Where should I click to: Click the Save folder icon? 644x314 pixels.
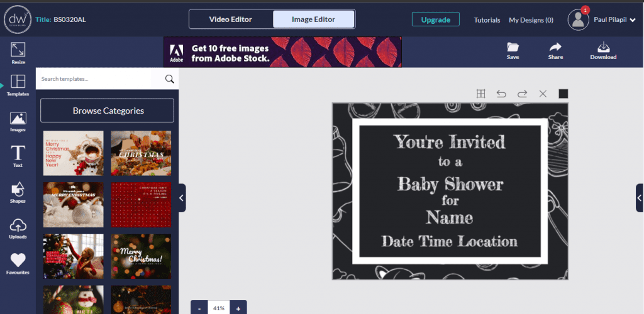tap(513, 48)
